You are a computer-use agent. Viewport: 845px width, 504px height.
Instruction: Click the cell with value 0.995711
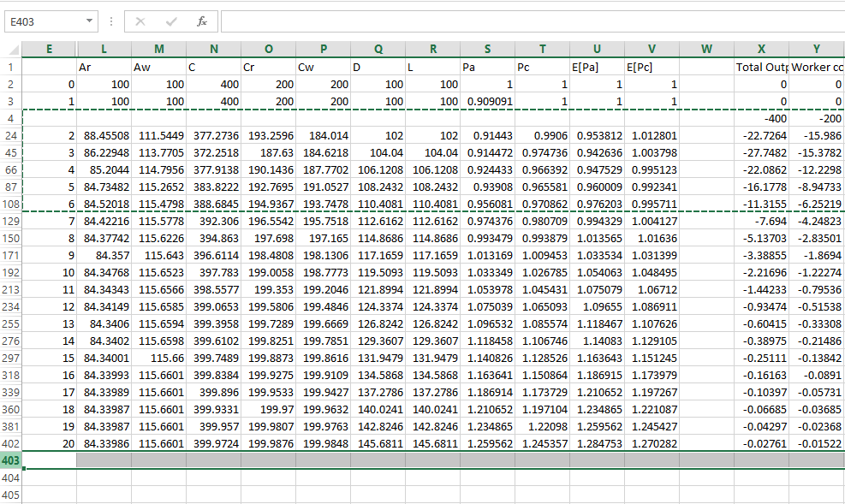pos(652,204)
